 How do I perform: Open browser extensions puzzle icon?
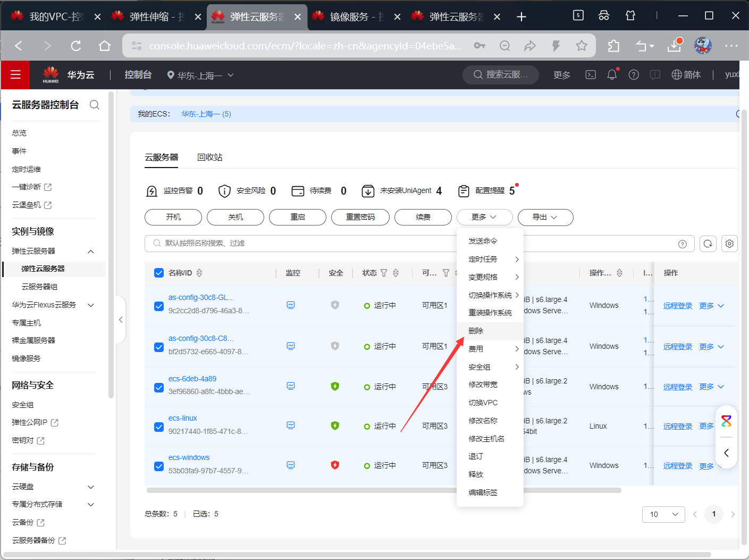click(614, 46)
